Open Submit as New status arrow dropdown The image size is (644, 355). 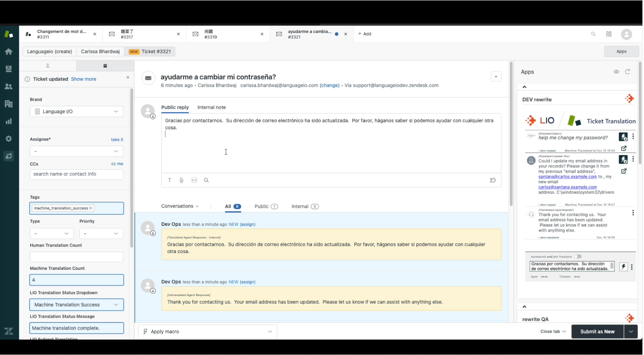(631, 332)
